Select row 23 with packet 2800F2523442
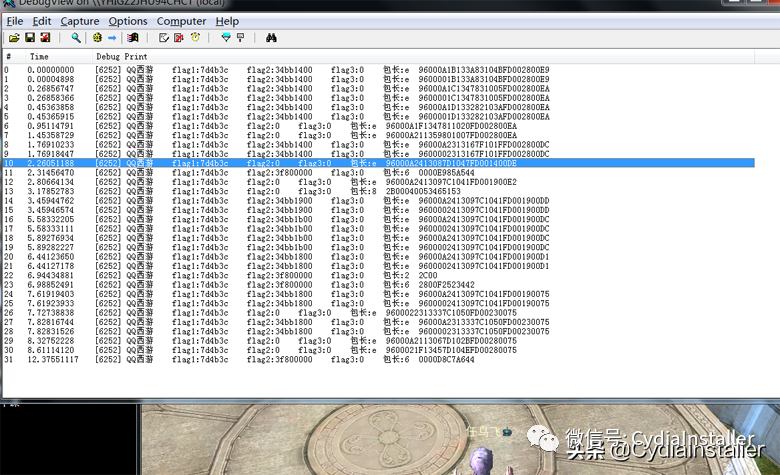 pyautogui.click(x=379, y=285)
